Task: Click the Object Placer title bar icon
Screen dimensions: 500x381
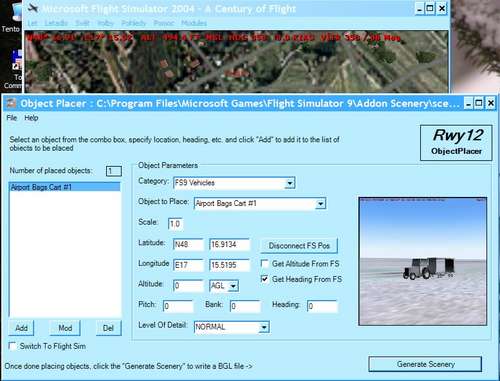Action: (11, 103)
